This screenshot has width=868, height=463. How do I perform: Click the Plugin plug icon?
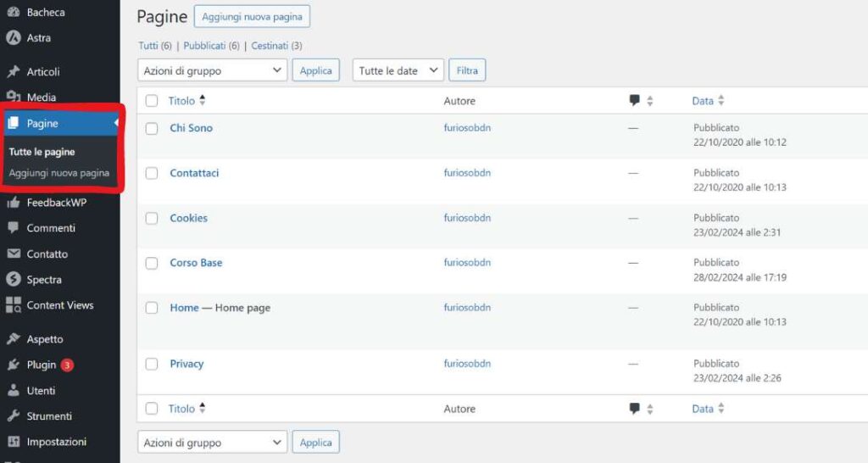(14, 365)
